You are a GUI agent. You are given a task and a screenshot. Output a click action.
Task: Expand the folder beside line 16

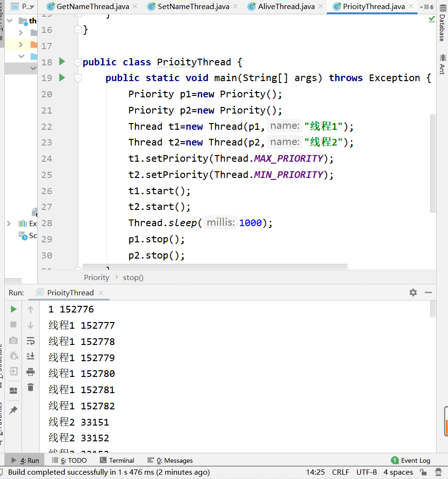(21, 32)
